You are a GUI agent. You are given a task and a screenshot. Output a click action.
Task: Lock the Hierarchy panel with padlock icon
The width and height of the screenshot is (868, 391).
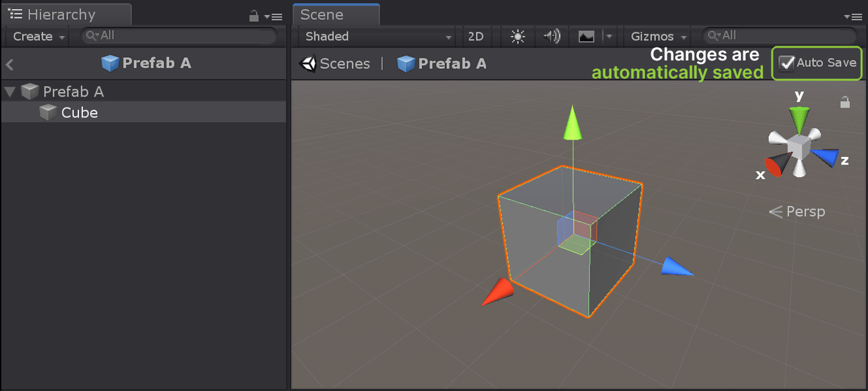pyautogui.click(x=254, y=16)
